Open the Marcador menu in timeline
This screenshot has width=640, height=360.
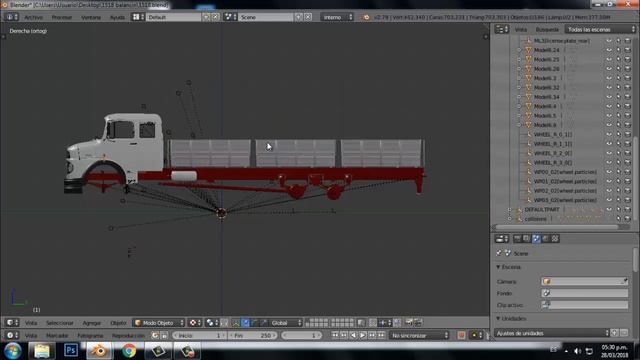(x=57, y=336)
